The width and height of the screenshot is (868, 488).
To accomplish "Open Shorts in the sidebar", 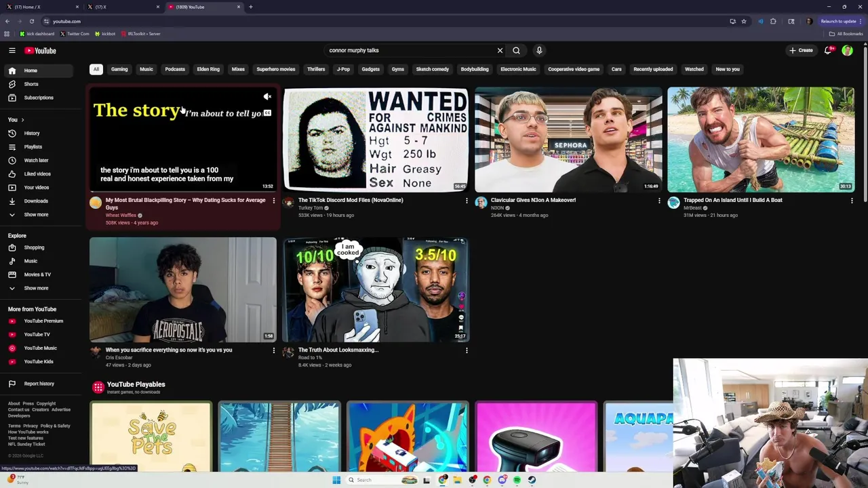I will 39,84.
